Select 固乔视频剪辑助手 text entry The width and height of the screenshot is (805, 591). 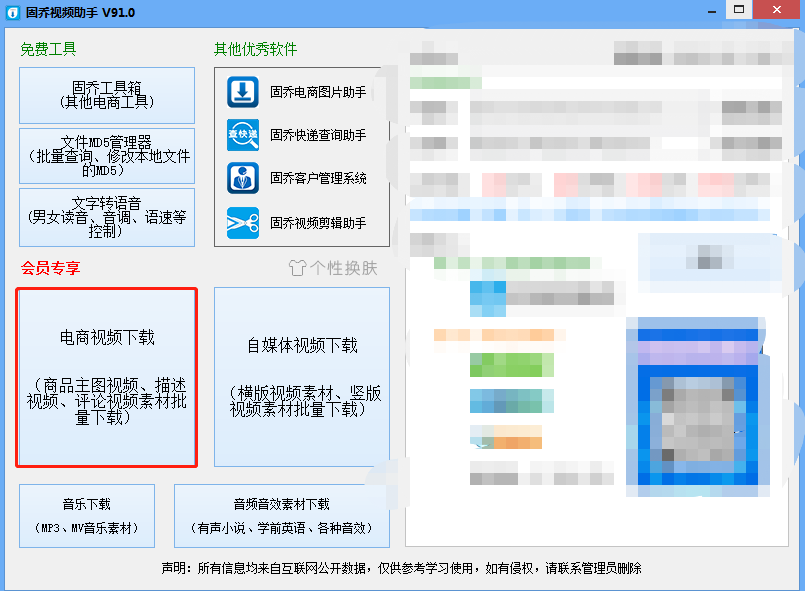click(318, 223)
